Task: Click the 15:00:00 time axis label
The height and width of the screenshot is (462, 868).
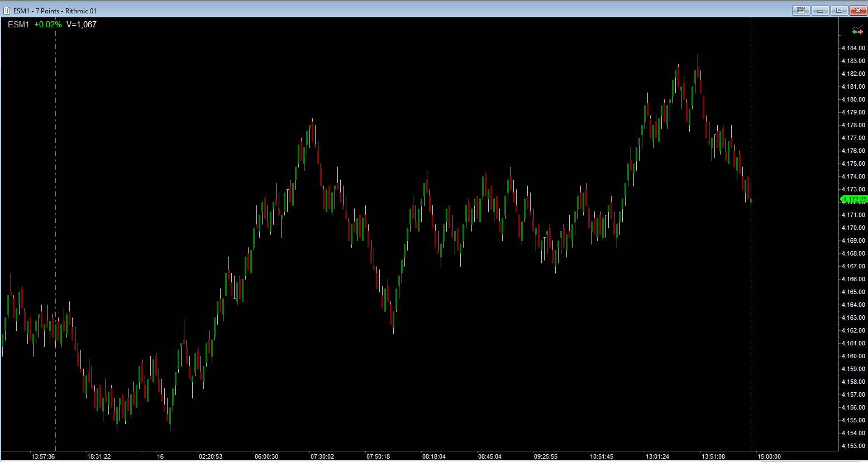Action: 769,456
